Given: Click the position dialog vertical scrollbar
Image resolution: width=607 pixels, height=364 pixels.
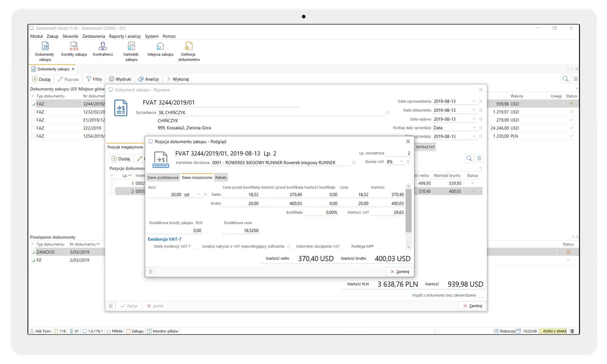Looking at the screenshot, I should 408,211.
